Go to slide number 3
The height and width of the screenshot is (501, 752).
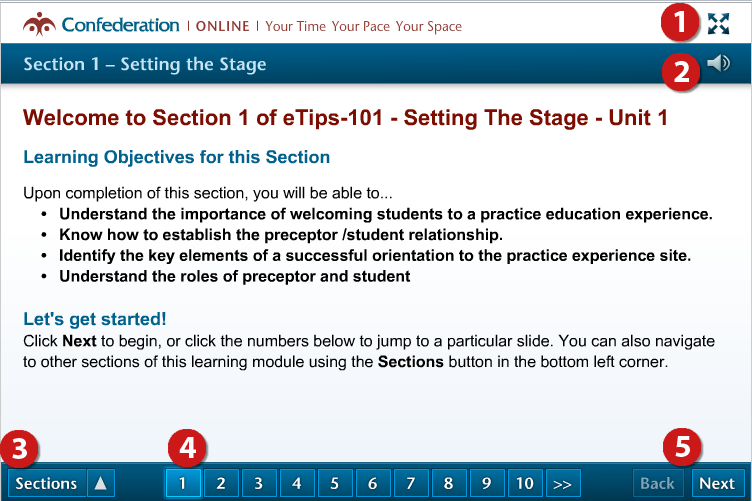point(258,483)
